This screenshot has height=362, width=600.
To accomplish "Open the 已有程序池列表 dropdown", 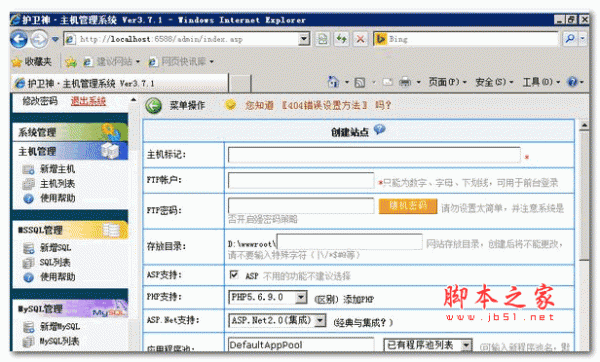I will pos(428,345).
